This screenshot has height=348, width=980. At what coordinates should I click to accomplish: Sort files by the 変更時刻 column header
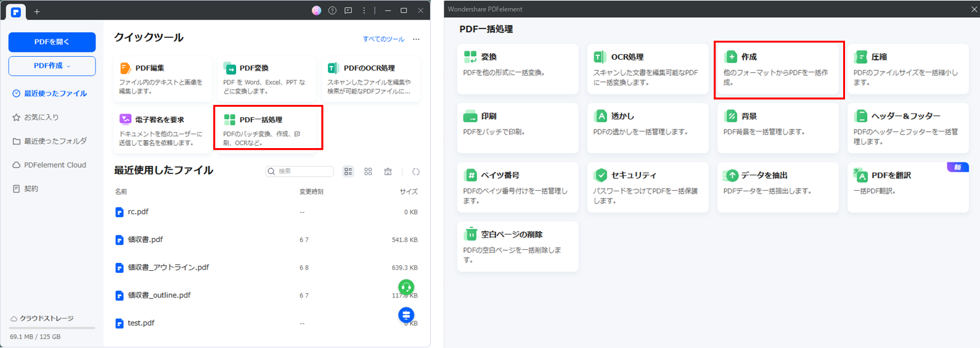tap(311, 192)
